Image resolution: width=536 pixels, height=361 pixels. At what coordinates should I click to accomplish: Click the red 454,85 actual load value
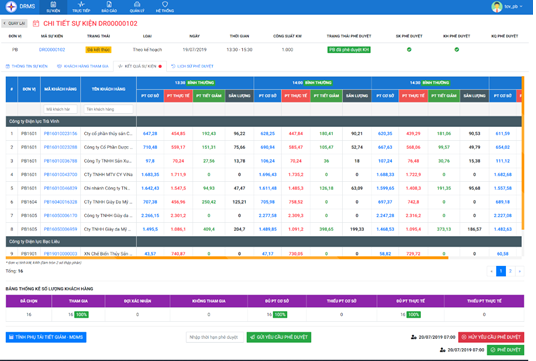click(x=178, y=134)
